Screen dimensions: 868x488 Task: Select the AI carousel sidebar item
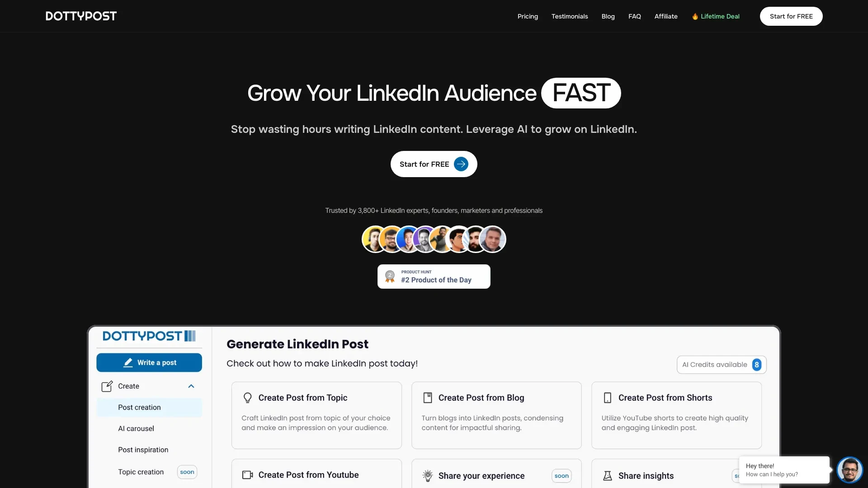135,429
